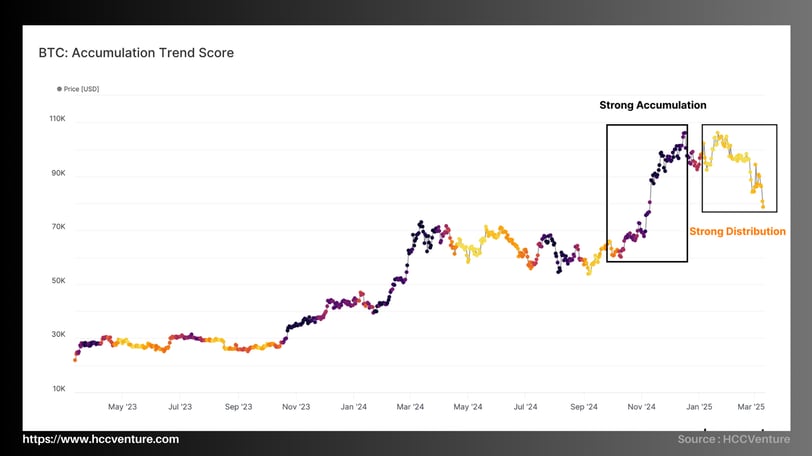
Task: Select the Sep '23 x-axis tick label
Action: point(239,407)
